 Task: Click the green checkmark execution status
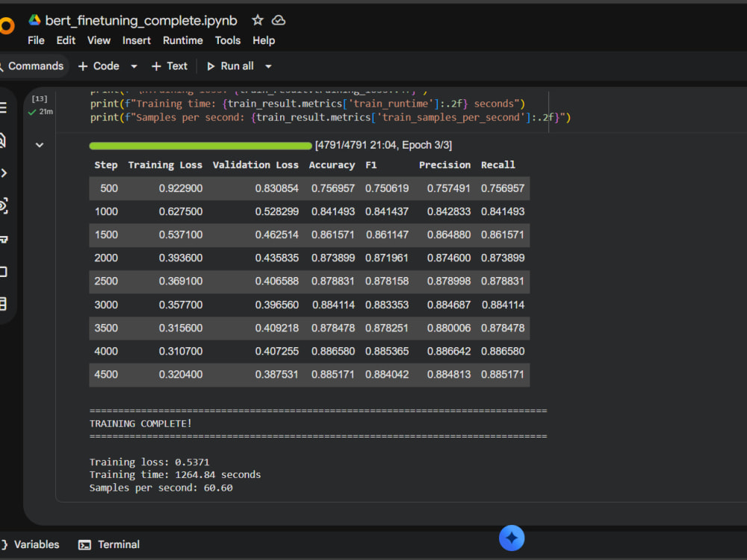click(32, 112)
